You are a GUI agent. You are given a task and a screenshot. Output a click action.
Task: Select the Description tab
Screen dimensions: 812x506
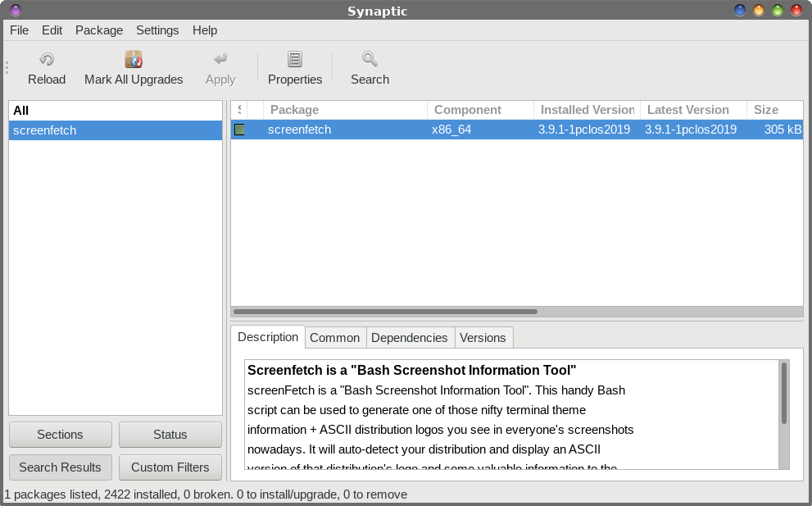tap(268, 337)
